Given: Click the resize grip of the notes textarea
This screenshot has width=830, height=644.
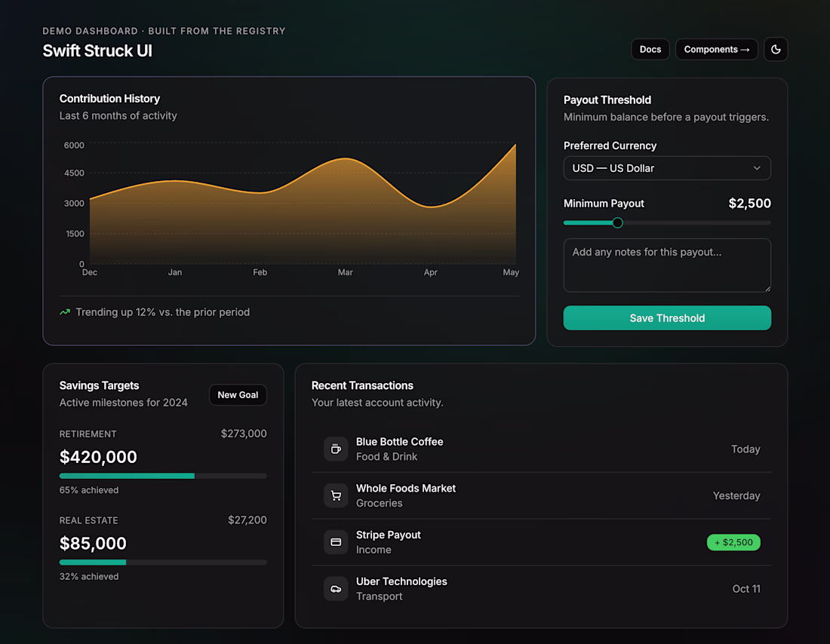Looking at the screenshot, I should click(767, 288).
